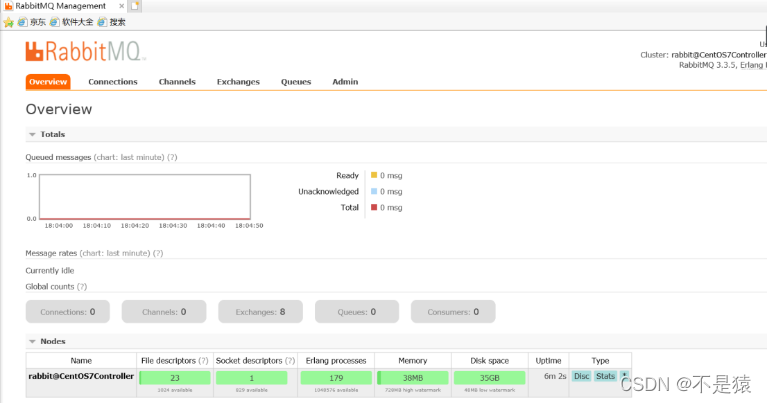Click the Total red color swatch
Image resolution: width=767 pixels, height=404 pixels.
tap(374, 207)
